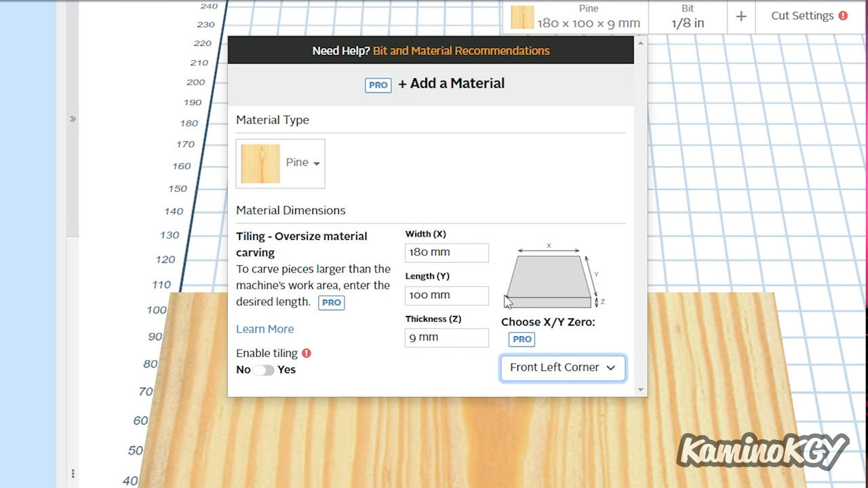Click the three-dot handle at bottom left

pyautogui.click(x=73, y=474)
